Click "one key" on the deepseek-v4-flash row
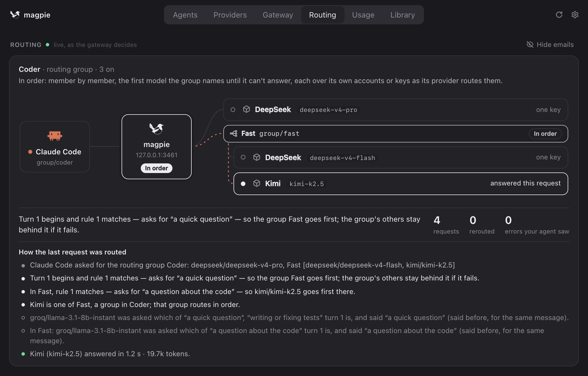This screenshot has height=376, width=588. (x=548, y=157)
